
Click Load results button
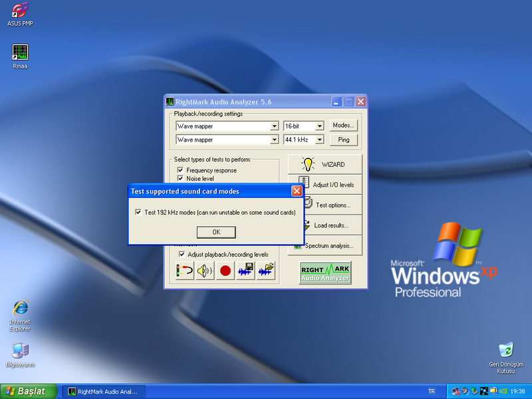pyautogui.click(x=333, y=225)
